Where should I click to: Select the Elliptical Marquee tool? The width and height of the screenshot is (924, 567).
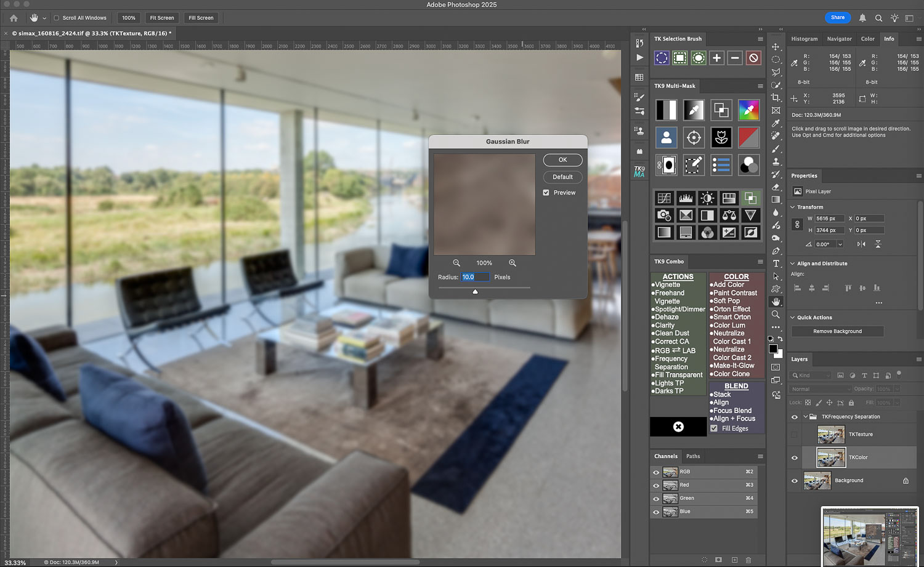point(776,60)
